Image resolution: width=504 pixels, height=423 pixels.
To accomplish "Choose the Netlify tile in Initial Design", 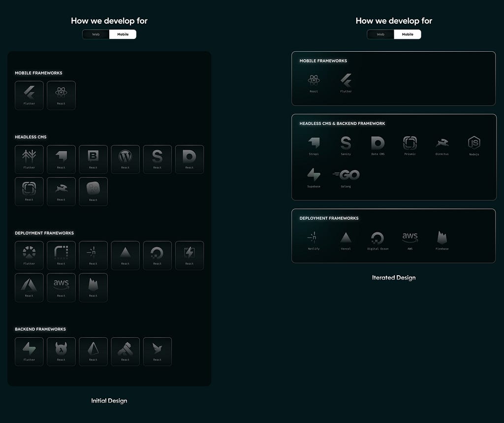I will (93, 256).
